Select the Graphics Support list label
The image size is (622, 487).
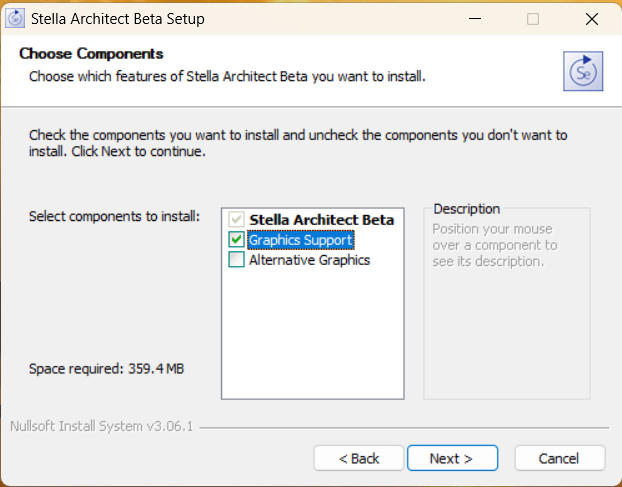pyautogui.click(x=300, y=240)
